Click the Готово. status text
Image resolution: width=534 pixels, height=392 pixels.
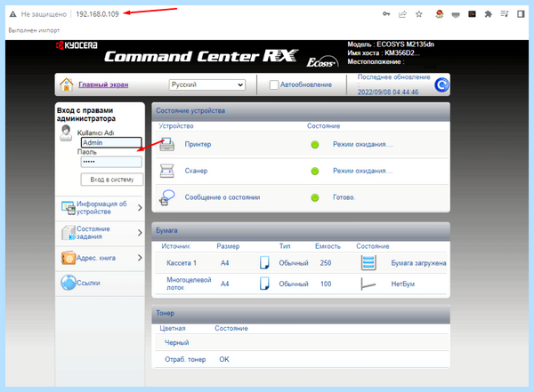click(x=344, y=197)
